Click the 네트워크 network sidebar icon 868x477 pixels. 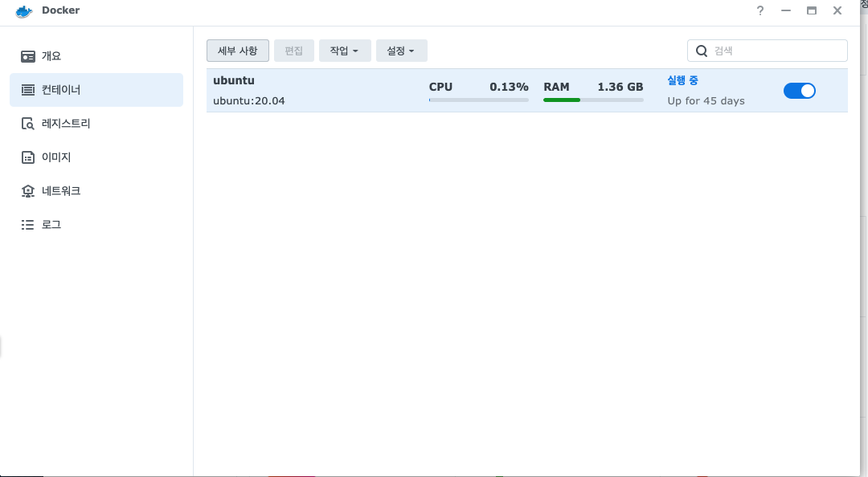click(x=27, y=191)
